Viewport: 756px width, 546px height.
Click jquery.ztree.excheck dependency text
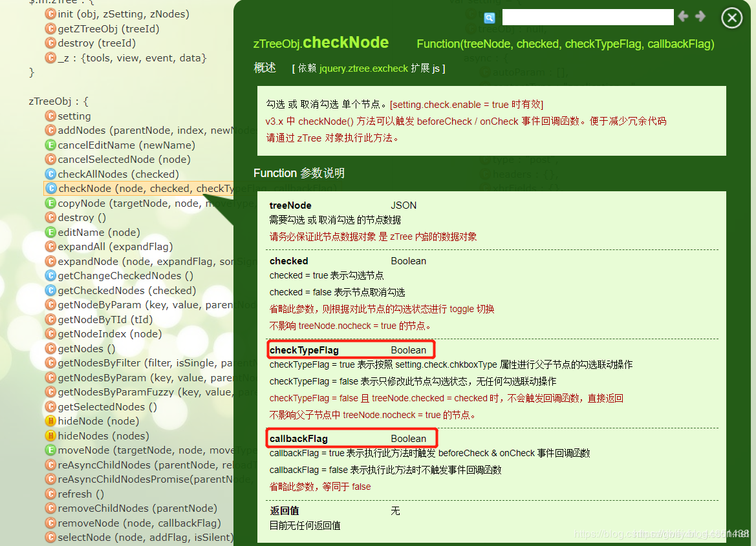(363, 68)
